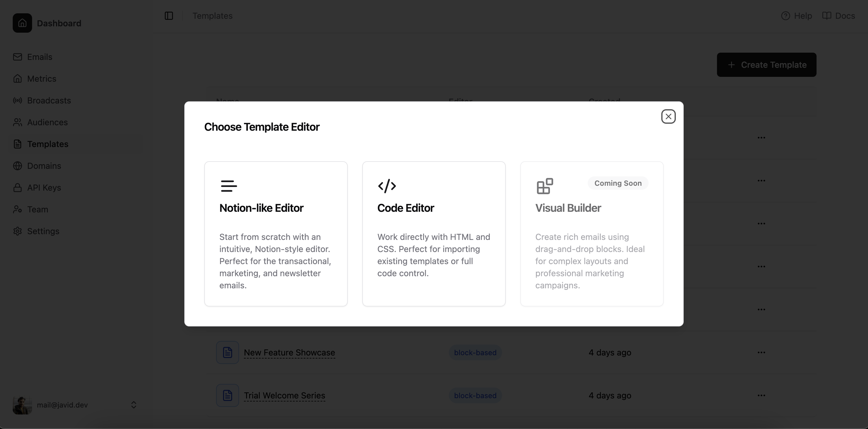Image resolution: width=868 pixels, height=429 pixels.
Task: Open API Keys page
Action: (x=44, y=188)
